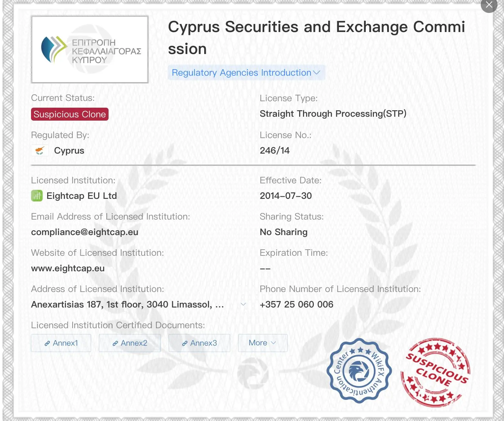
Task: Open the www.eightcap.eu website text
Action: [x=68, y=268]
